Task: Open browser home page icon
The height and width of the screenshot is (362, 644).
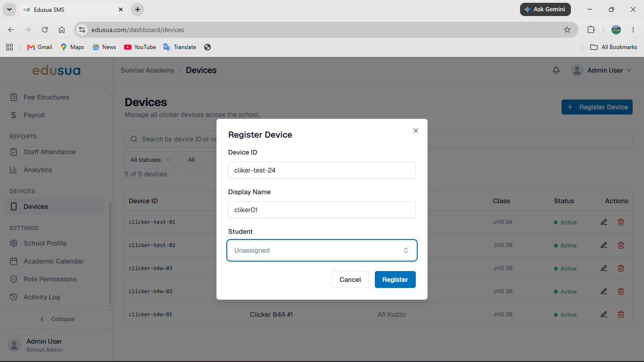Action: [x=62, y=30]
